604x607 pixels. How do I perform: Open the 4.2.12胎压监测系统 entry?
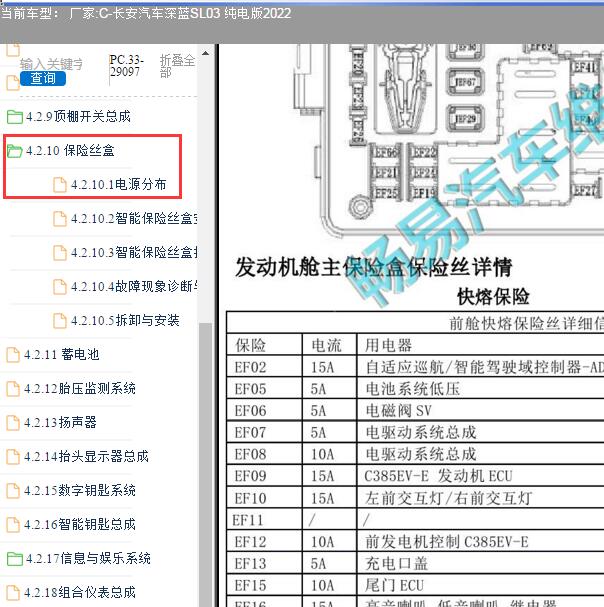pyautogui.click(x=80, y=388)
